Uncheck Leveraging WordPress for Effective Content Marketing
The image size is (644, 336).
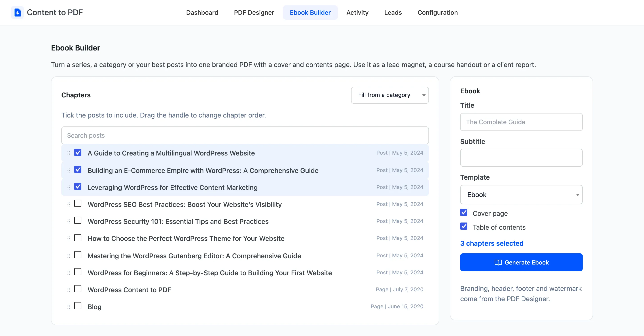coord(78,186)
